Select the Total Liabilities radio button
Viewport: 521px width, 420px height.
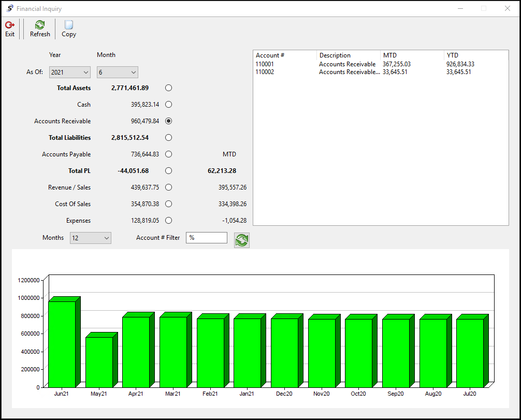pyautogui.click(x=168, y=138)
